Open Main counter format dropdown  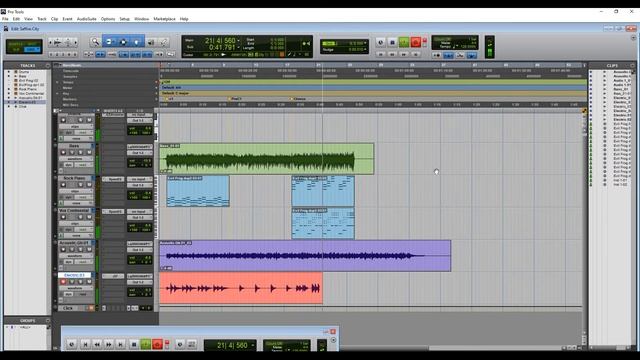click(239, 40)
